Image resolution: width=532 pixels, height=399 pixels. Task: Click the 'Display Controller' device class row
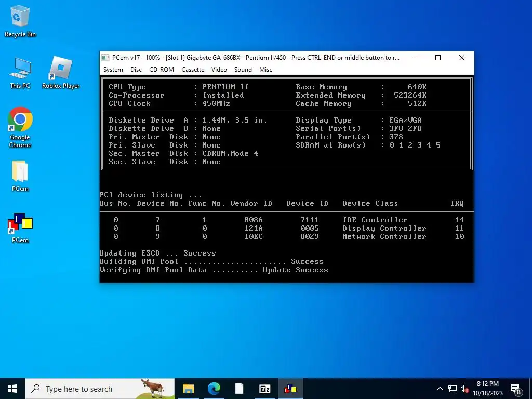pos(384,229)
